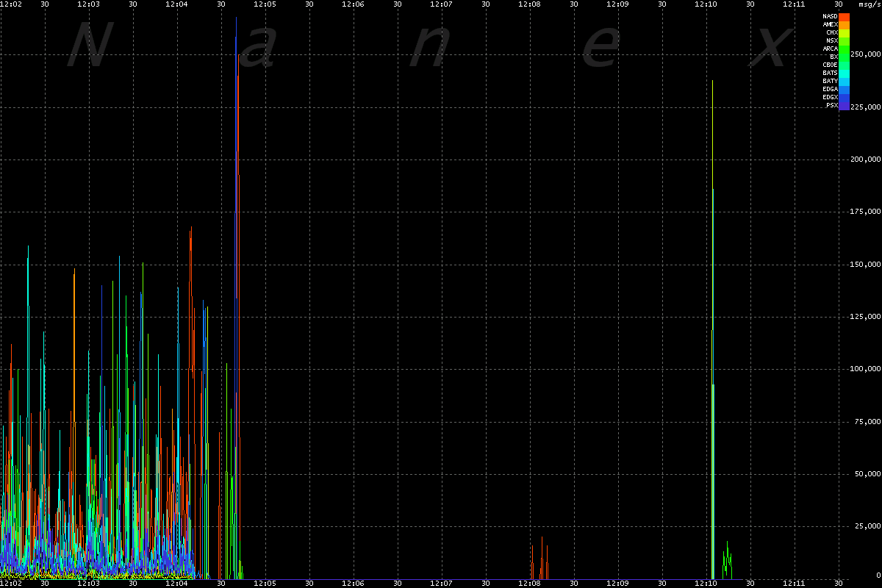Click 12:08 on the bottom time axis
The image size is (882, 588).
[x=529, y=584]
